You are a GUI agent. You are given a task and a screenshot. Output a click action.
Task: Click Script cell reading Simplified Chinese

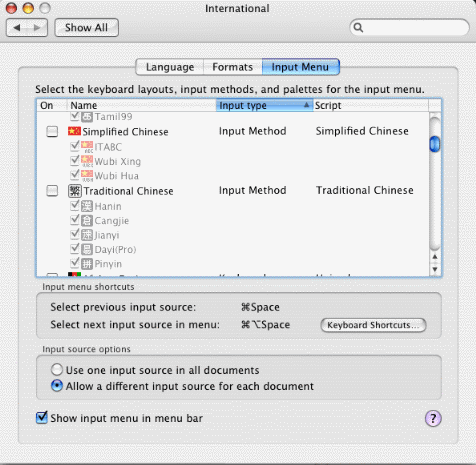coord(362,131)
